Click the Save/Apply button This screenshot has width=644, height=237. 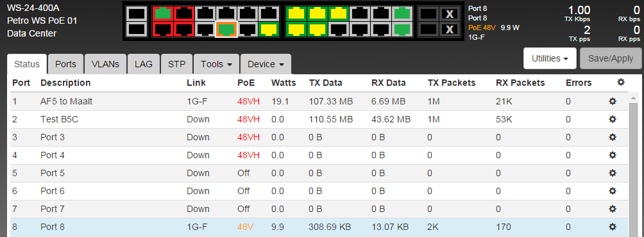coord(611,58)
